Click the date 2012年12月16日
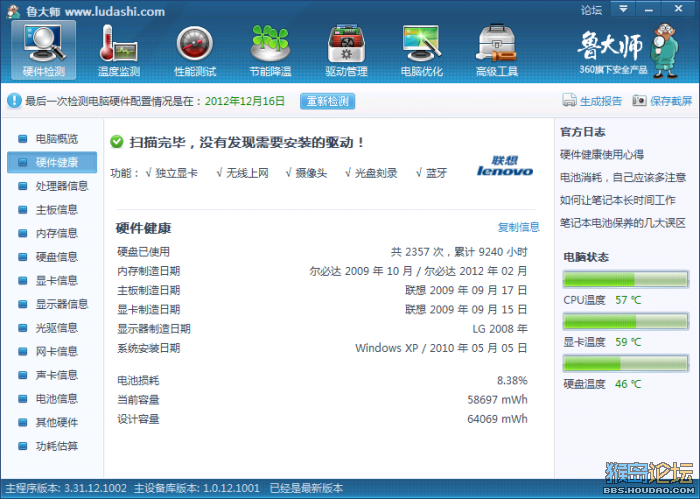 [245, 101]
